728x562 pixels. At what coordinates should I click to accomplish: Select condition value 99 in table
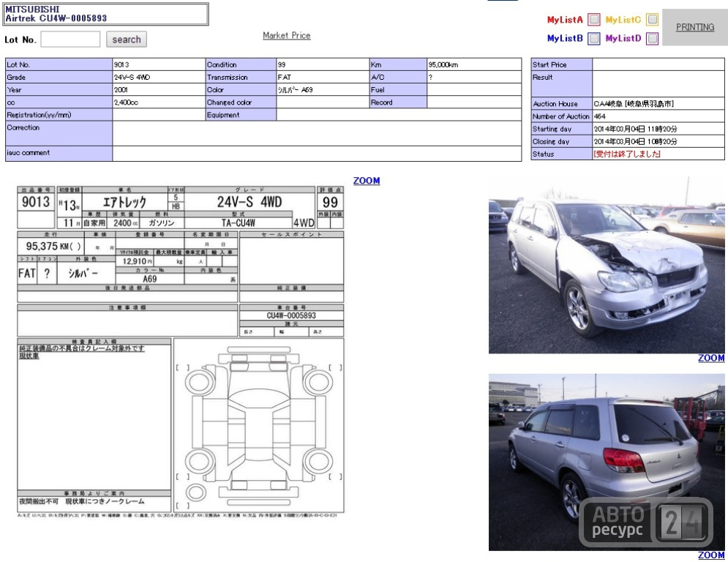click(x=282, y=64)
